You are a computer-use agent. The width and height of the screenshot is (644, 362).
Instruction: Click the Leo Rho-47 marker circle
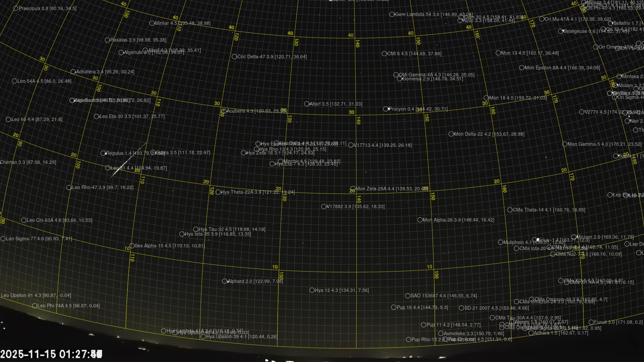click(69, 187)
